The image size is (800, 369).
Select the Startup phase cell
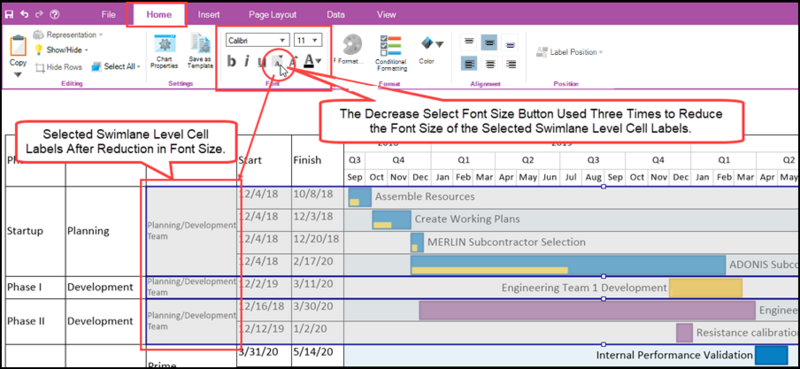tap(35, 231)
